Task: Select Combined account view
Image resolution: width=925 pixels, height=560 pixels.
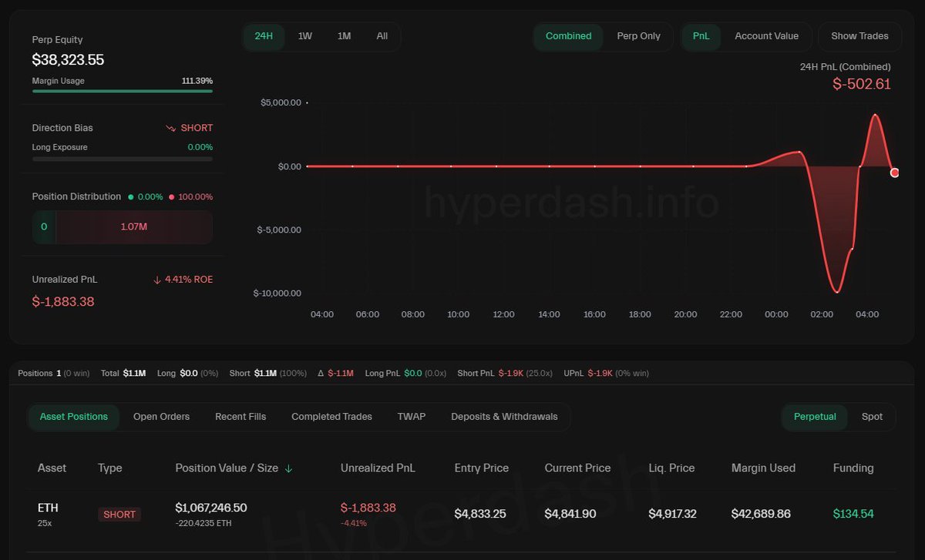Action: pyautogui.click(x=568, y=36)
